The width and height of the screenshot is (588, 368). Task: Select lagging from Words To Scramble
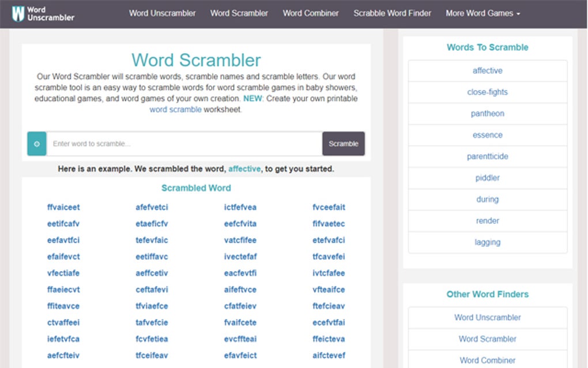coord(487,242)
